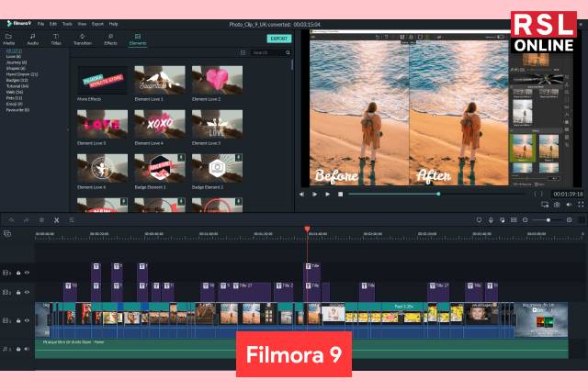Select the Badge Element 2 thumbnail

point(217,168)
